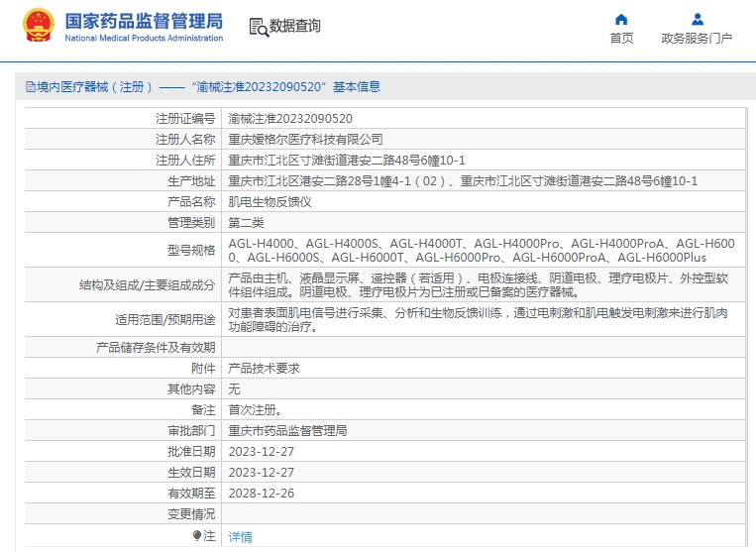The image size is (756, 552).
Task: Click the bullet icon beside 注
Action: 197,535
